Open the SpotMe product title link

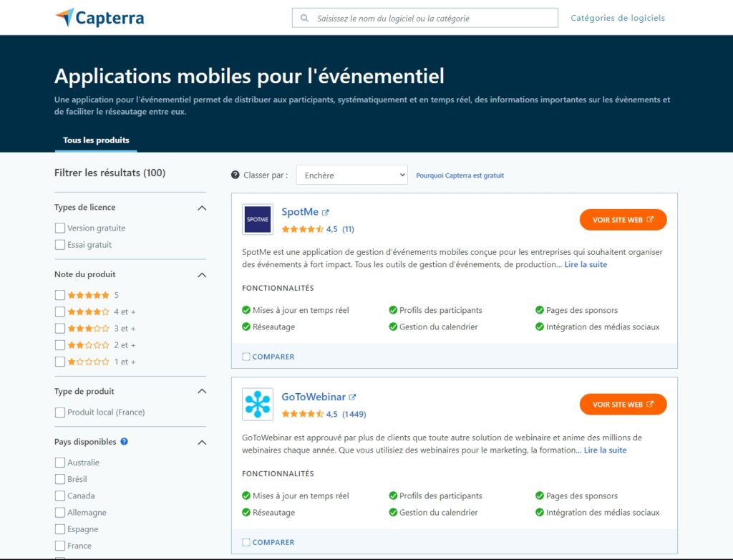pos(300,212)
